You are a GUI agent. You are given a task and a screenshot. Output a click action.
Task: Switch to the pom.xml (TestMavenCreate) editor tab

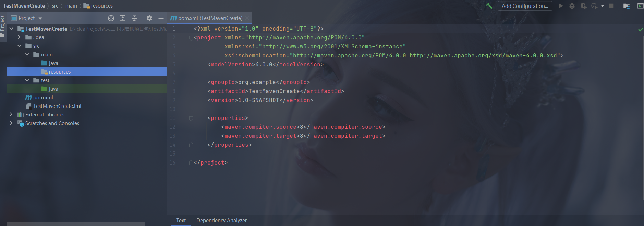(x=210, y=18)
